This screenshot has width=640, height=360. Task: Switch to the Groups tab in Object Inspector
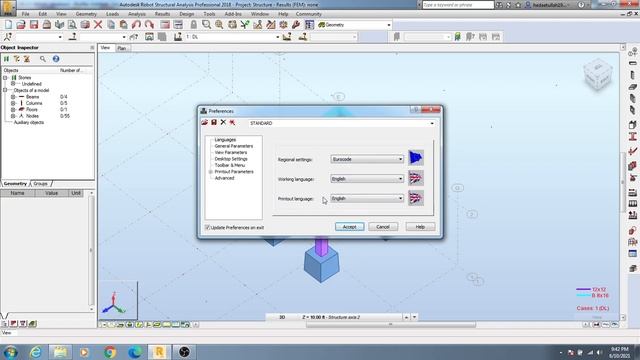pos(40,184)
